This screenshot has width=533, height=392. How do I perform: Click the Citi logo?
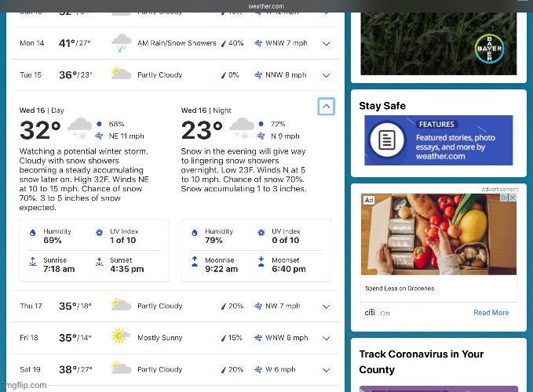(x=371, y=312)
